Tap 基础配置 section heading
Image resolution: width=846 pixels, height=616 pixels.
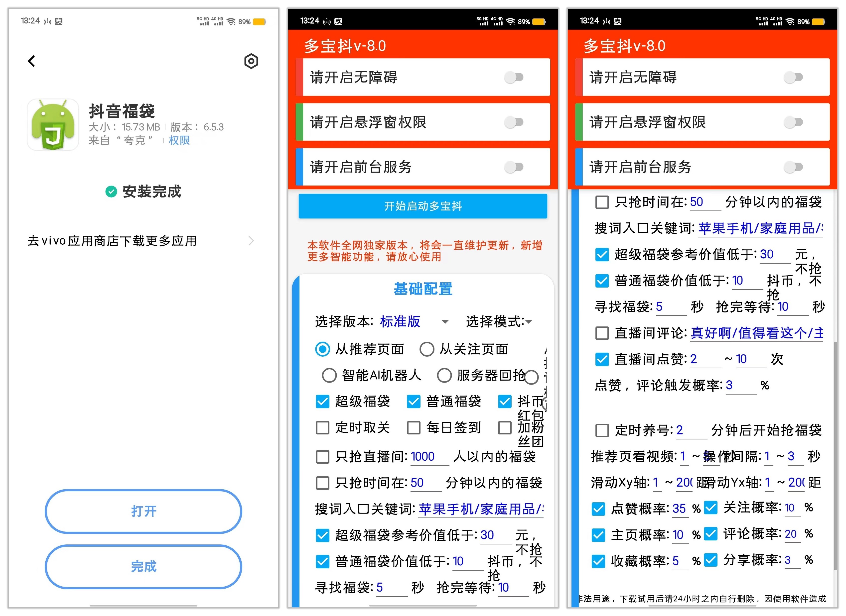[423, 289]
